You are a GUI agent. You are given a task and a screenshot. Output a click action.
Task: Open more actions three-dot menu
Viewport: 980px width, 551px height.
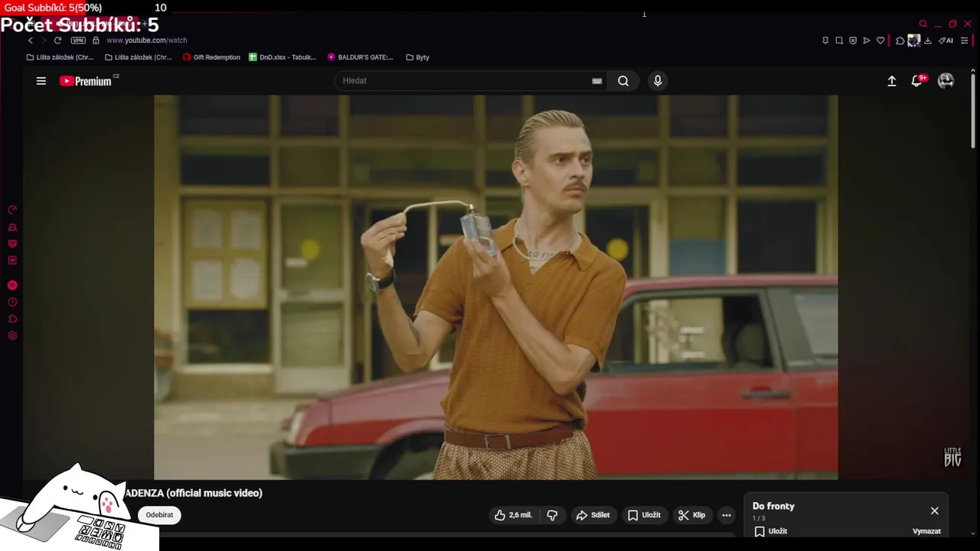click(727, 515)
